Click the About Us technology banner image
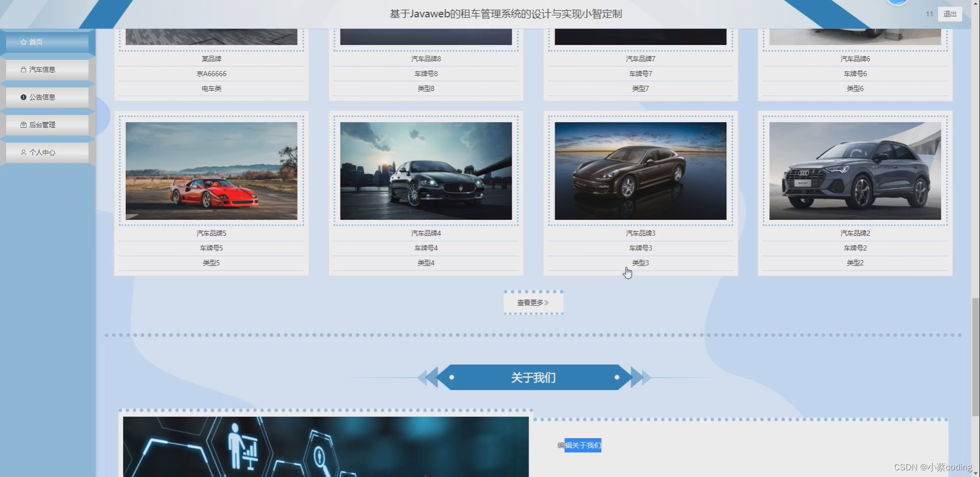980x477 pixels. (326, 447)
